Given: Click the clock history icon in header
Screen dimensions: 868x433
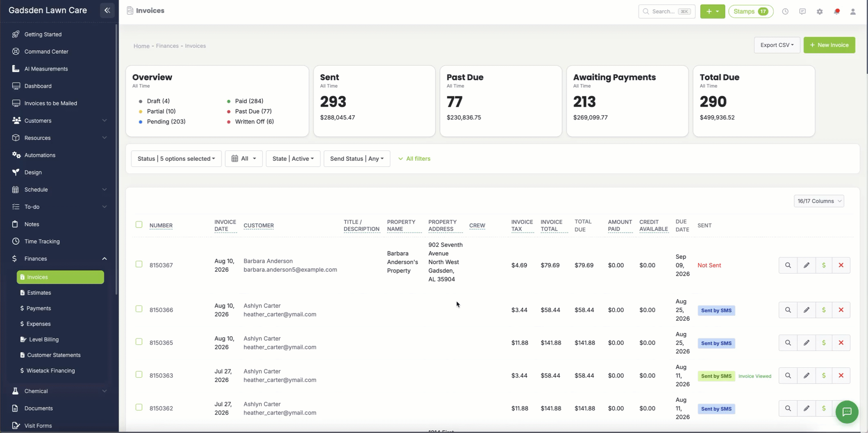Looking at the screenshot, I should (x=785, y=11).
